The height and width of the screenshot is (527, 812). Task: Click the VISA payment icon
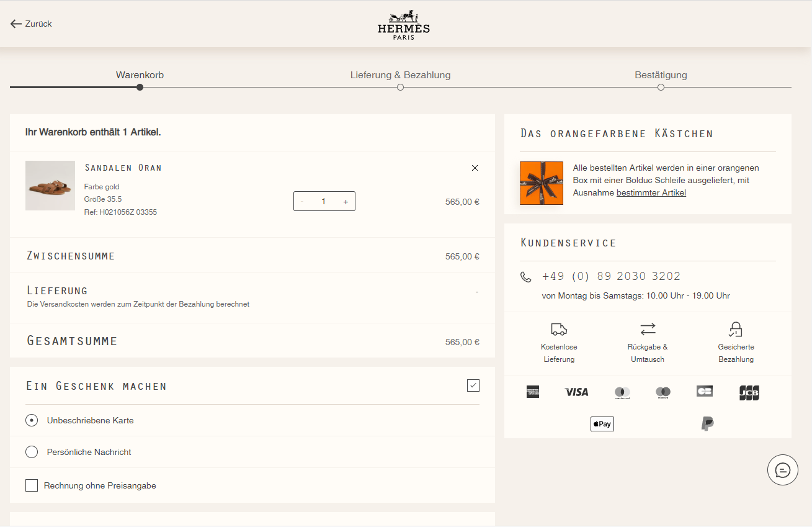576,392
